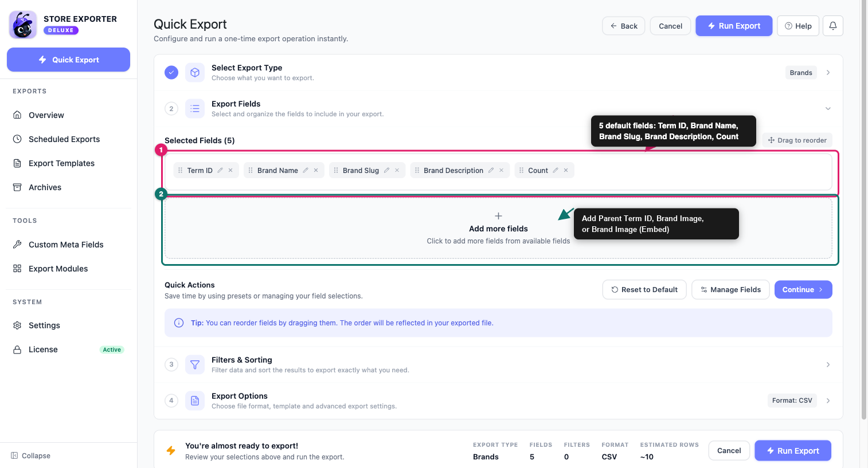Click the Select Export Type cube icon
Image resolution: width=868 pixels, height=468 pixels.
(195, 72)
